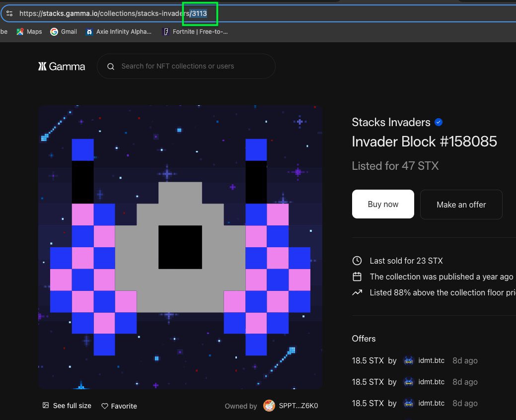516x420 pixels.
Task: Click the Fortnite bookmark favicon
Action: 166,32
